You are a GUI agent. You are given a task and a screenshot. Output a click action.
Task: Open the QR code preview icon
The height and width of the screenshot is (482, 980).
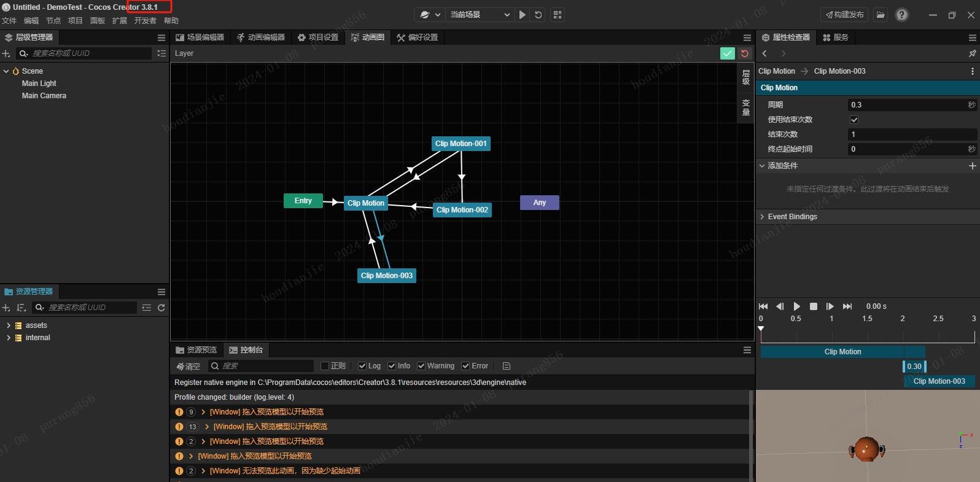tap(558, 15)
